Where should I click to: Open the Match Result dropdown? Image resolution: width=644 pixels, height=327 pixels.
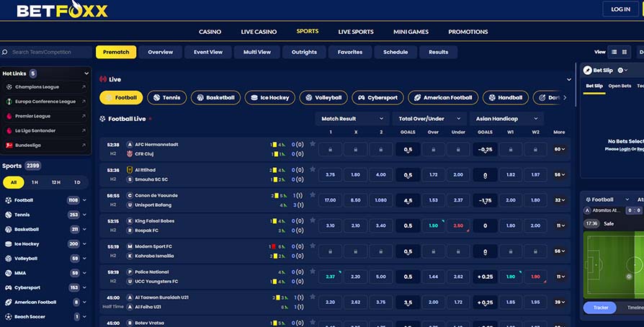pyautogui.click(x=352, y=119)
